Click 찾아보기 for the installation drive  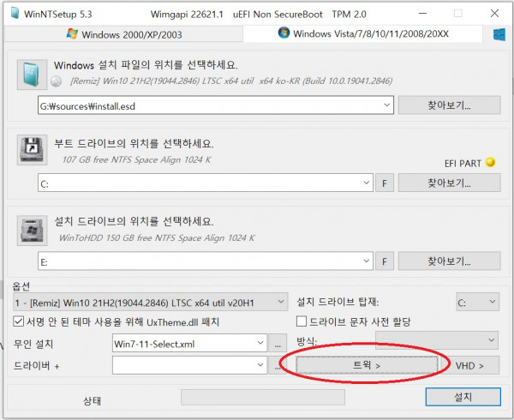coord(449,261)
